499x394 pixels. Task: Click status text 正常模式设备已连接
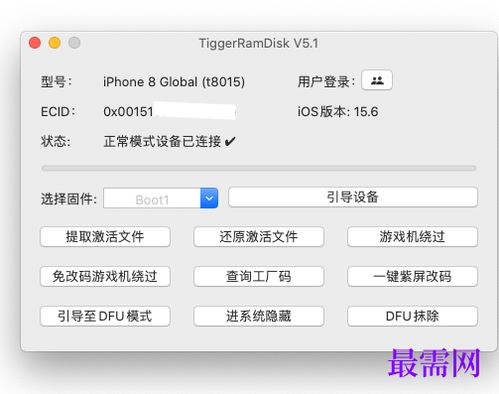pos(162,141)
